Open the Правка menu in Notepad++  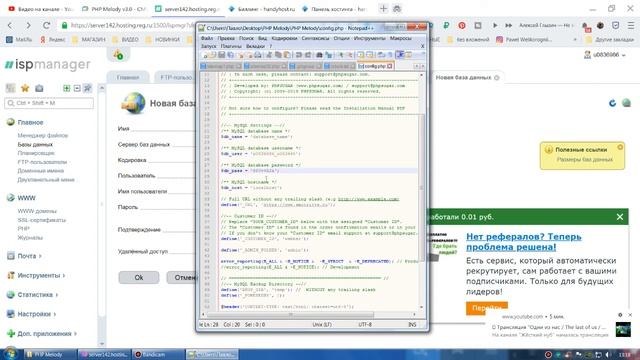[x=226, y=38]
